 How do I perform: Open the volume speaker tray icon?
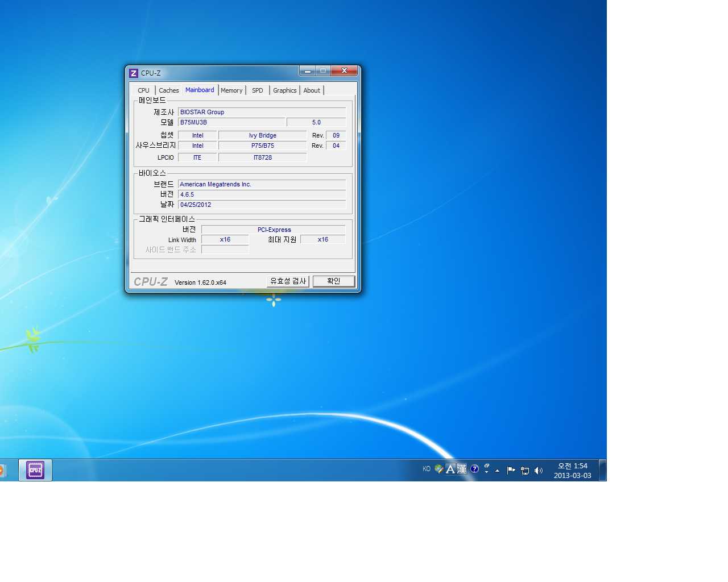point(539,471)
